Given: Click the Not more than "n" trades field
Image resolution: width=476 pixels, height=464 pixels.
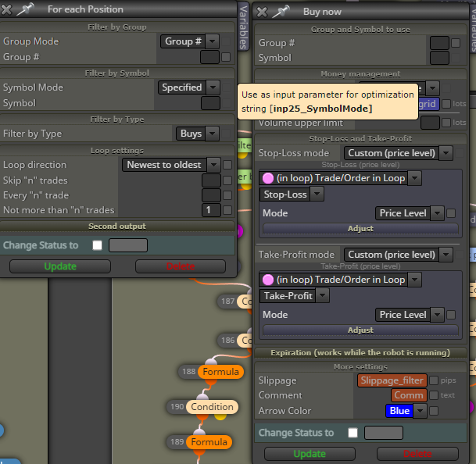Looking at the screenshot, I should 211,210.
